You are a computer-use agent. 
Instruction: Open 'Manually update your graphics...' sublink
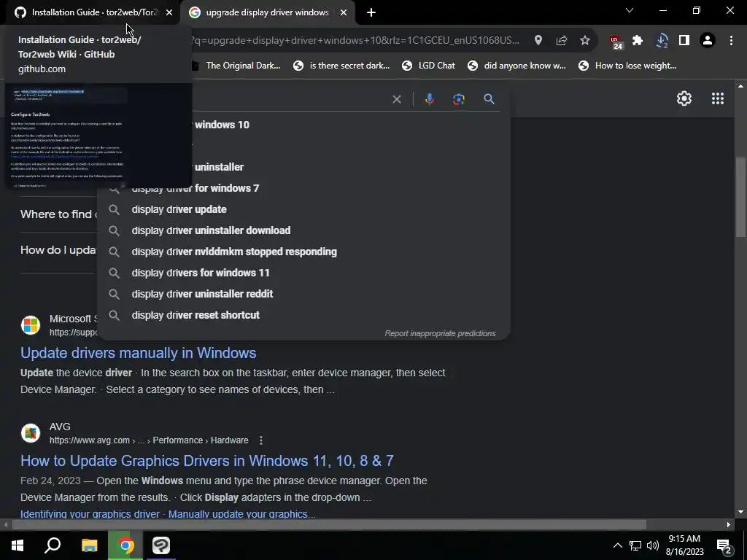[242, 514]
